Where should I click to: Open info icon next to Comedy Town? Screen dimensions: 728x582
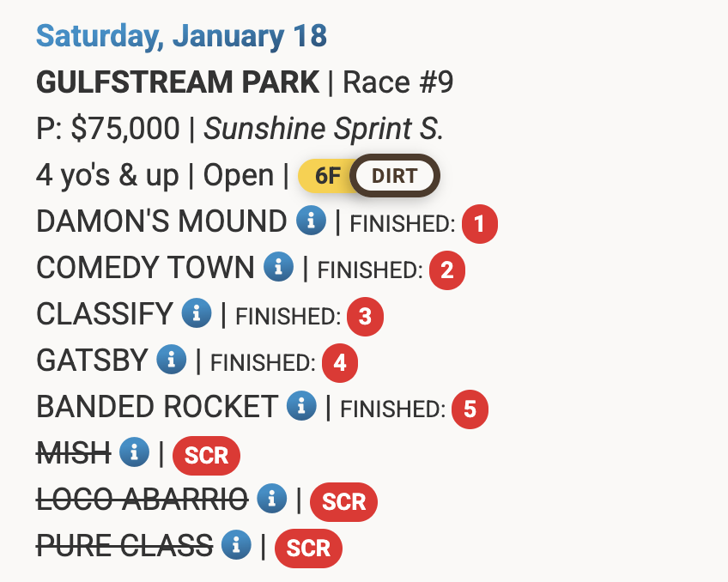278,267
